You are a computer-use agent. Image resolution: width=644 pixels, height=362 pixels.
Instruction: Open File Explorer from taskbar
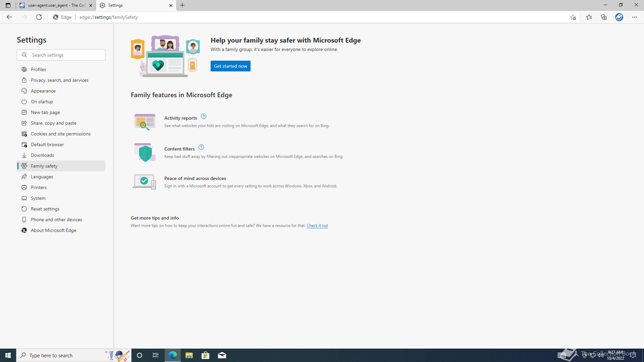click(189, 355)
